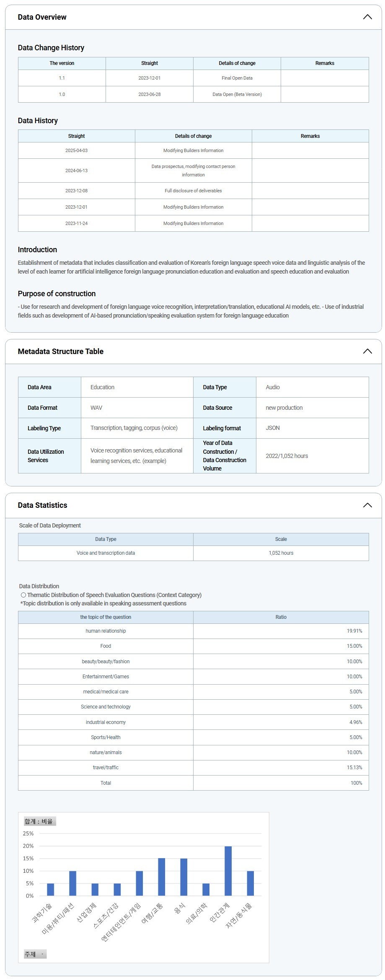Click 'Full disclosure of deliverables' cell

tap(193, 191)
